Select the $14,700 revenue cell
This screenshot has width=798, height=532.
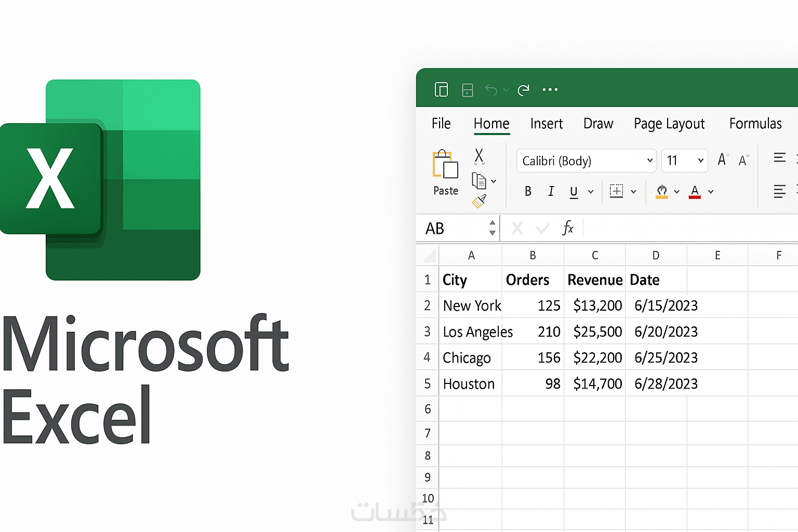(595, 383)
